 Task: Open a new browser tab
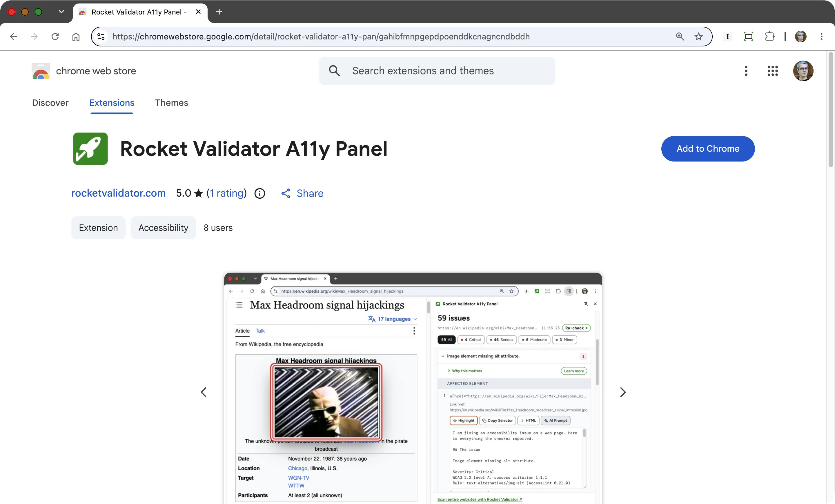pyautogui.click(x=219, y=12)
